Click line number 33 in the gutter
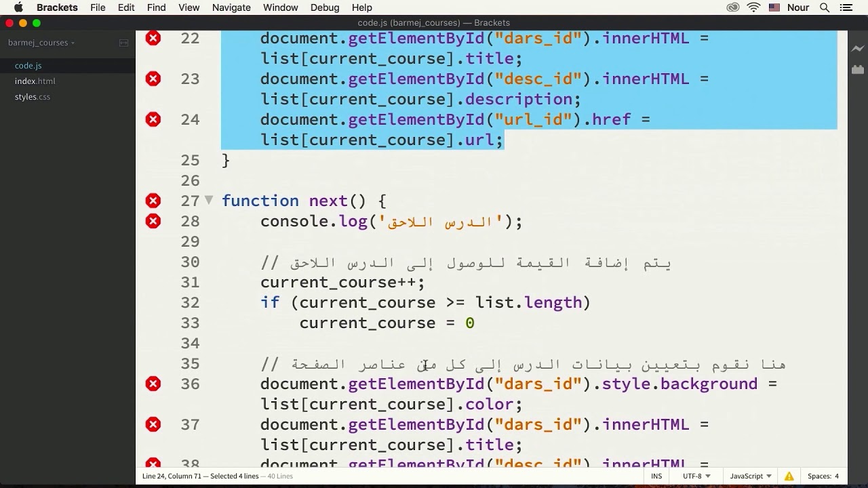Screen dimensions: 868x488 tap(191, 323)
